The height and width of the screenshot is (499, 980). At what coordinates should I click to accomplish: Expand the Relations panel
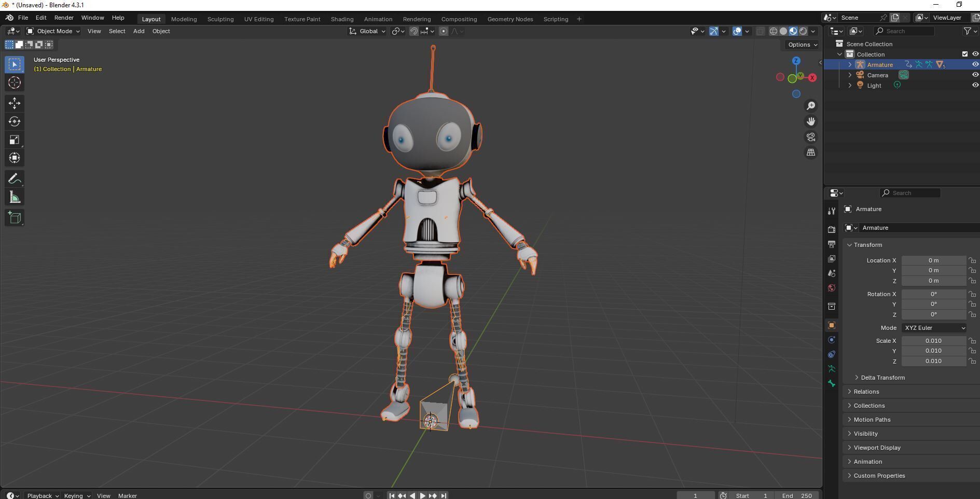pos(866,392)
